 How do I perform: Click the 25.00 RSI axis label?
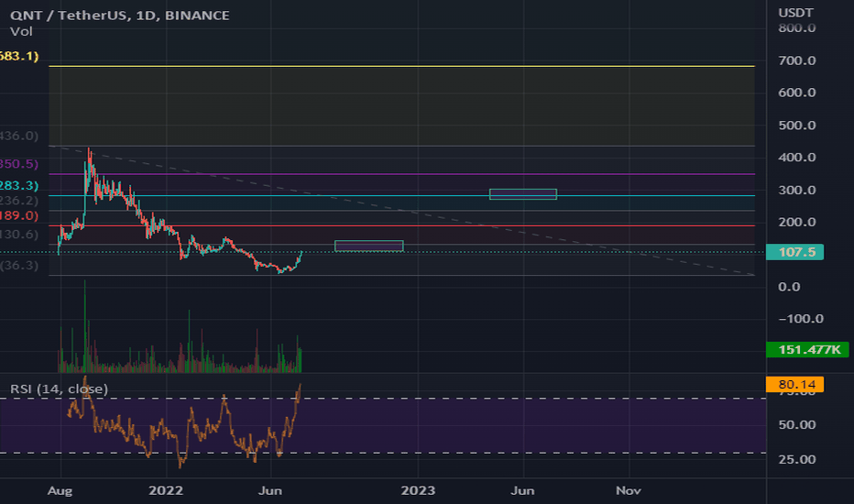coord(797,459)
